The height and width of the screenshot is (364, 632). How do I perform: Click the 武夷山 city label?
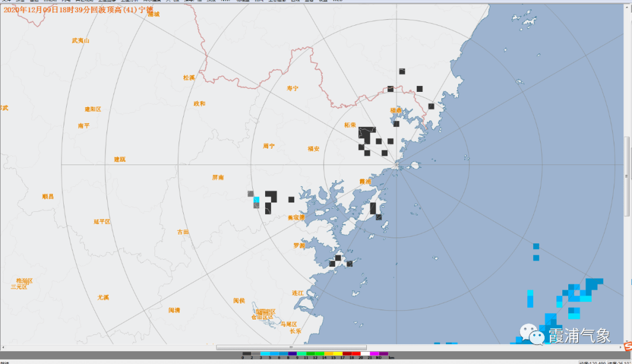80,40
